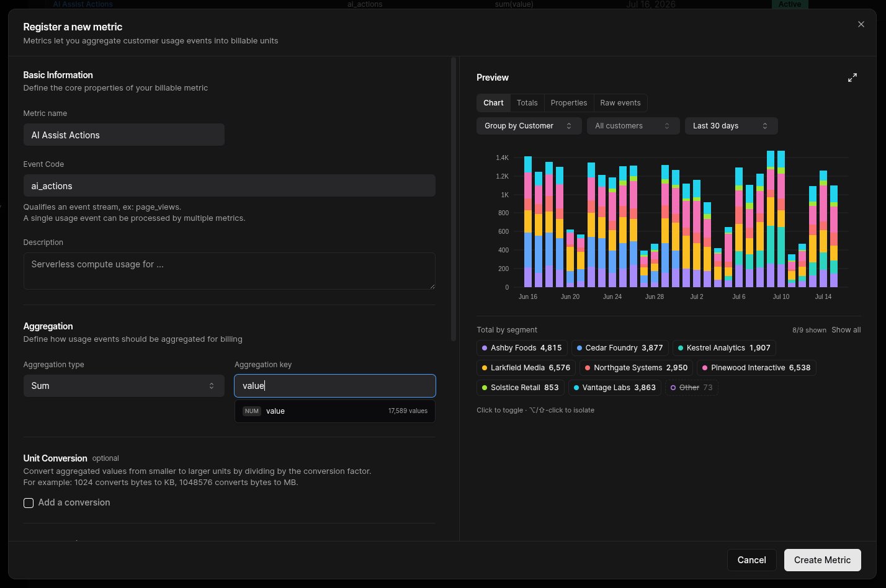
Task: Click the form panel vertical scrollbar
Action: [x=454, y=198]
